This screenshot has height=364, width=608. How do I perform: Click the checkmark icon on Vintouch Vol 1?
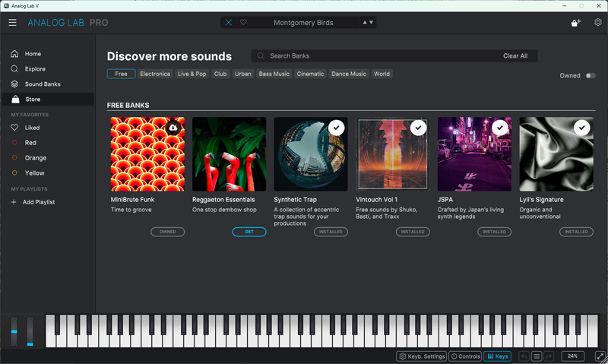pos(419,128)
